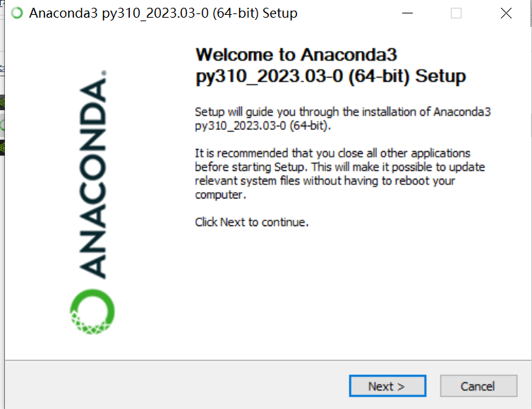Minimize the Anaconda3 Setup window
Image resolution: width=532 pixels, height=409 pixels.
pos(407,13)
